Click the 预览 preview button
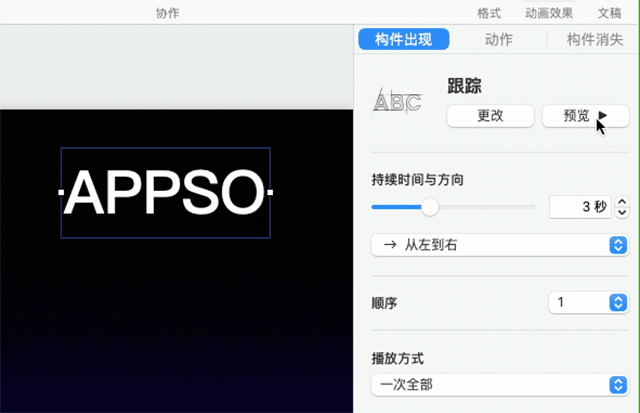Viewport: 640px width, 413px height. coord(585,116)
